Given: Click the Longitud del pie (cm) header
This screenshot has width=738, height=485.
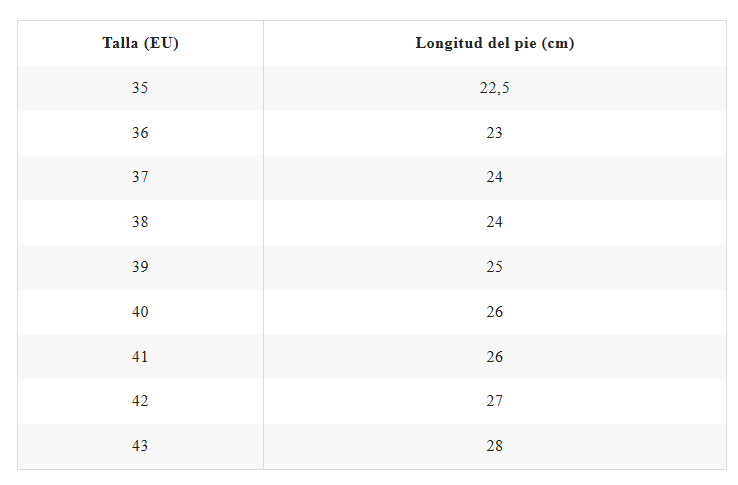Looking at the screenshot, I should coord(495,43).
